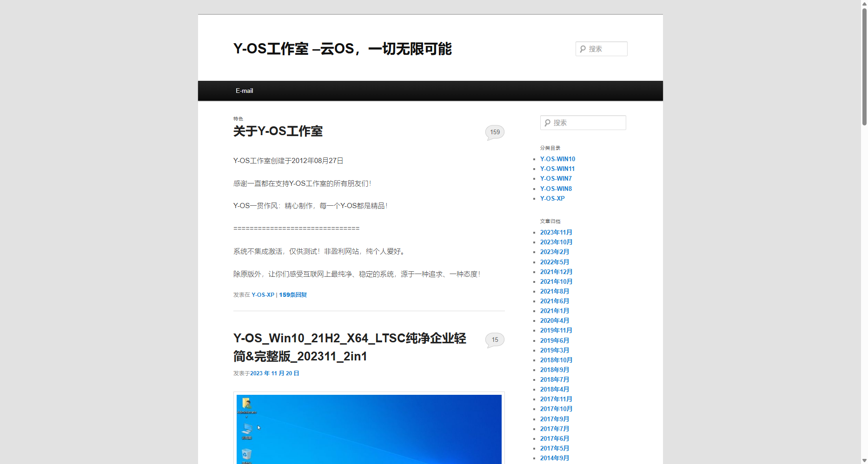Open the 2023年10月 archive
This screenshot has height=464, width=868.
[x=556, y=242]
